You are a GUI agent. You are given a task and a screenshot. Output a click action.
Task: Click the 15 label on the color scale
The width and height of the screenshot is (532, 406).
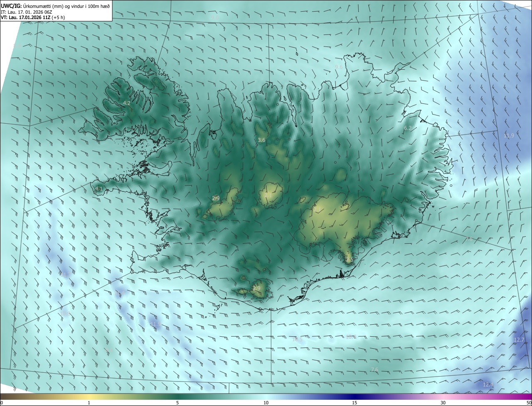click(355, 403)
